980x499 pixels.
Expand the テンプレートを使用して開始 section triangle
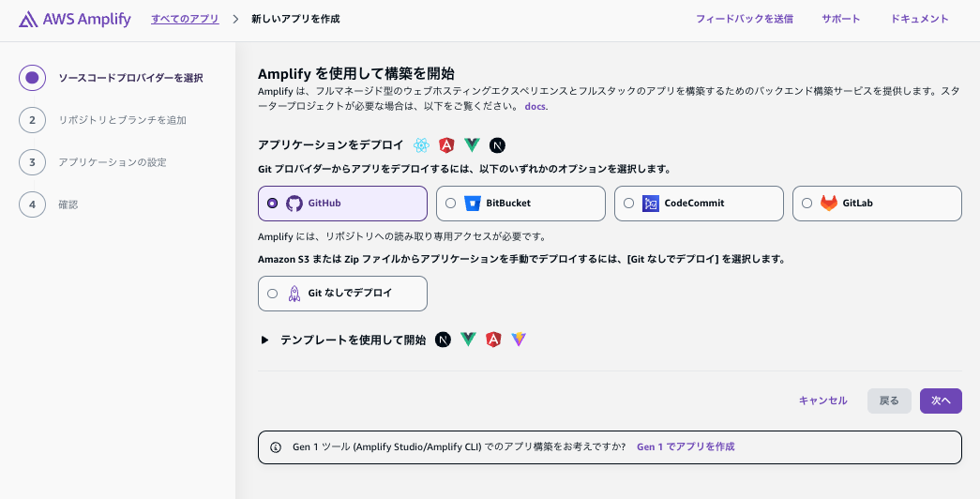click(x=265, y=340)
